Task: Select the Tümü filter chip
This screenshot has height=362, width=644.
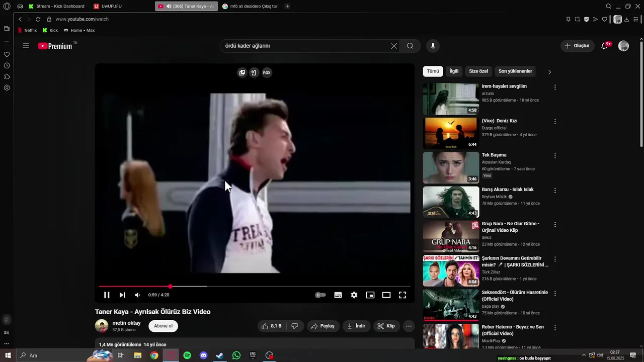Action: coord(433,71)
